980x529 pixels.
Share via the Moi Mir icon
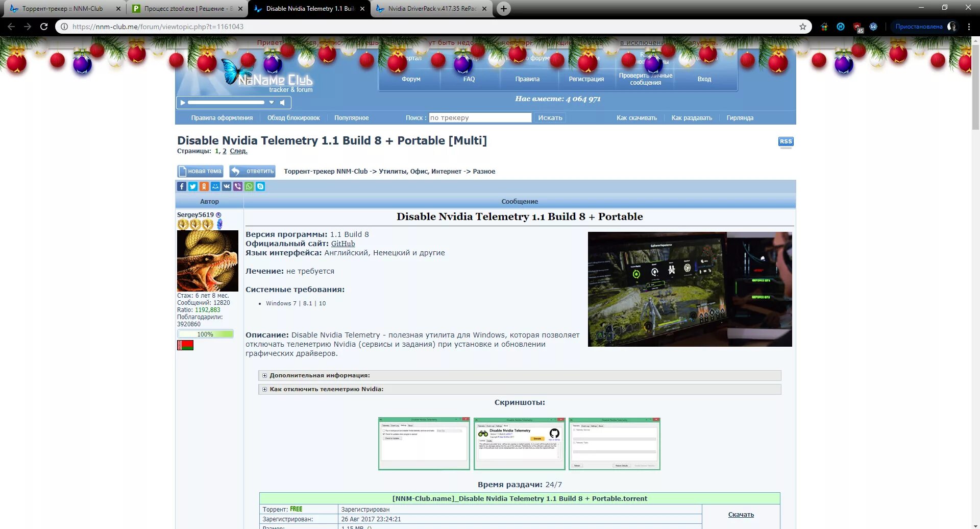point(215,186)
